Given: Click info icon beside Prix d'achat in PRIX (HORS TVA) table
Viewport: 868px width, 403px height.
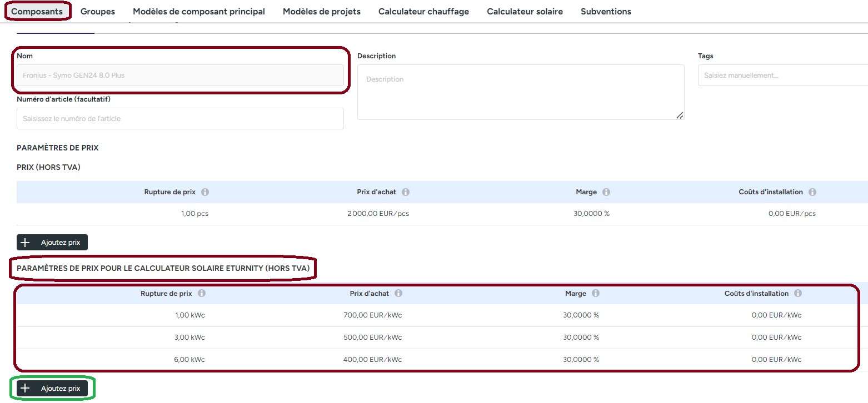Looking at the screenshot, I should (406, 192).
